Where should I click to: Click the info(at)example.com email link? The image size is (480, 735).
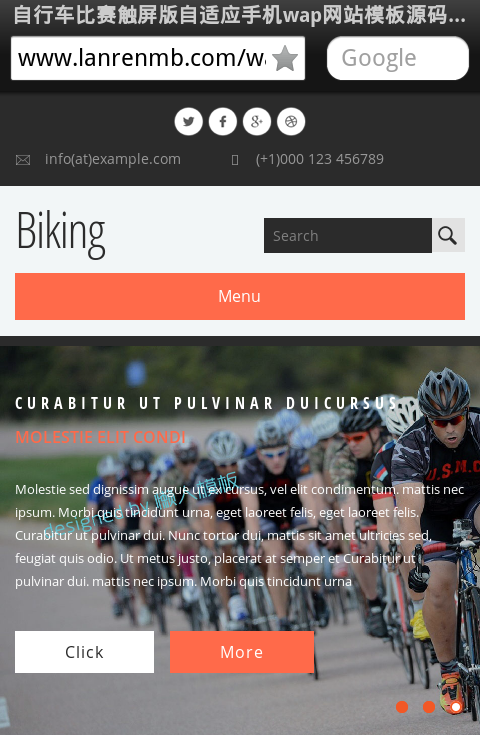(112, 159)
